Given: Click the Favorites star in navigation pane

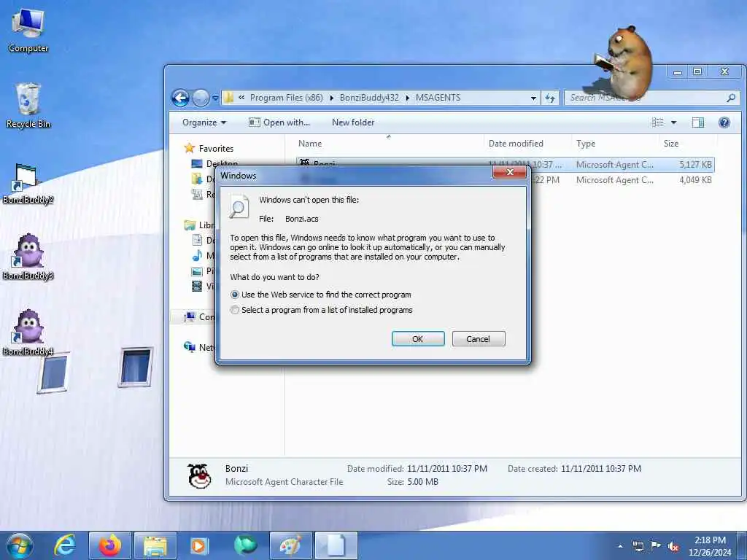Looking at the screenshot, I should 189,148.
